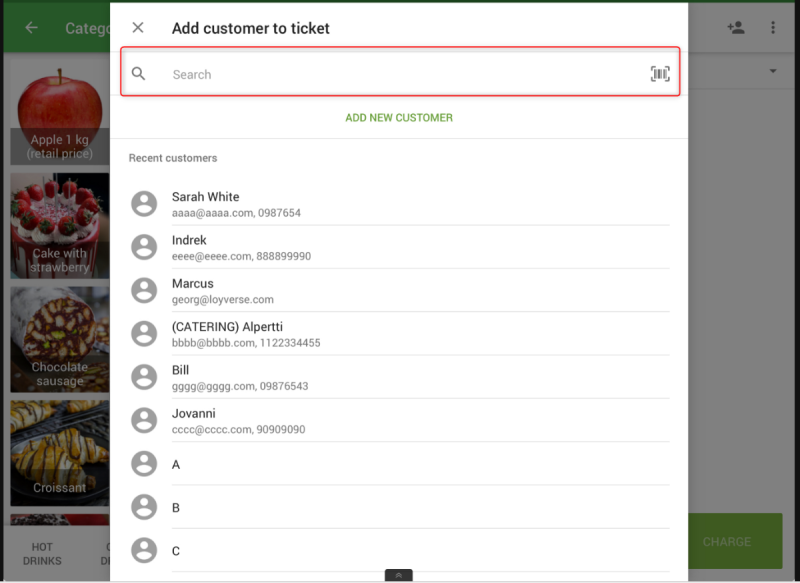Click the search magnifier icon
The height and width of the screenshot is (583, 800).
(x=139, y=74)
